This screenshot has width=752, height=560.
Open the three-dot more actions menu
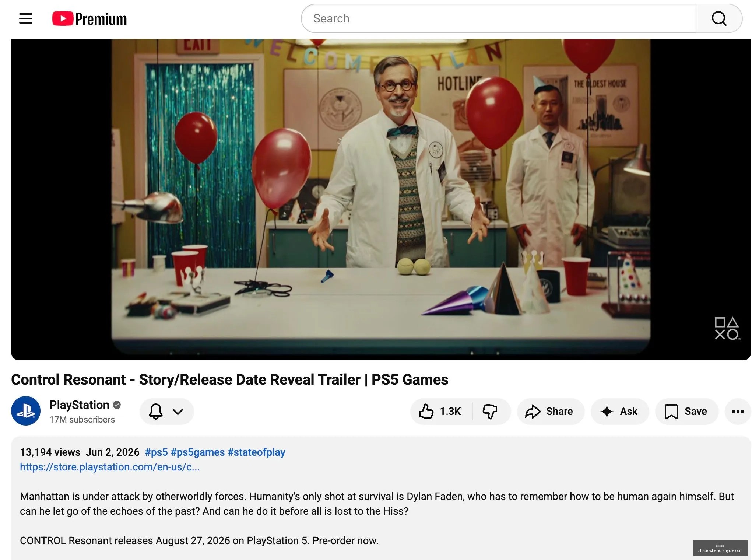pyautogui.click(x=738, y=412)
